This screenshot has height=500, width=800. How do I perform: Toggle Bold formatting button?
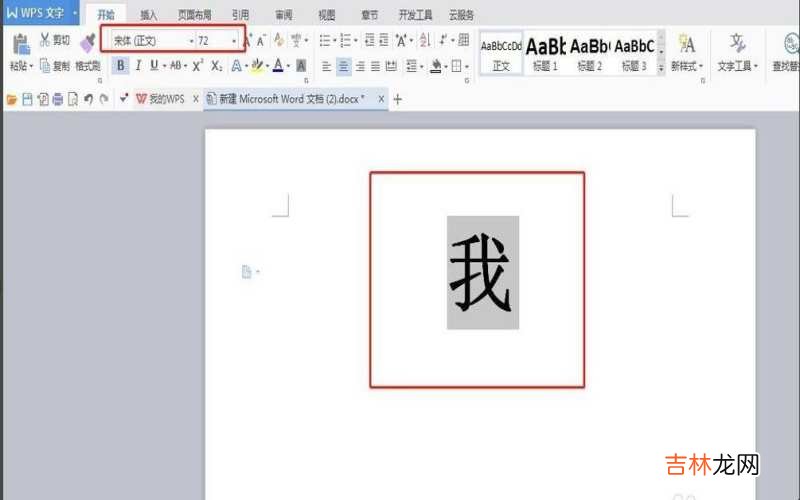(x=121, y=66)
